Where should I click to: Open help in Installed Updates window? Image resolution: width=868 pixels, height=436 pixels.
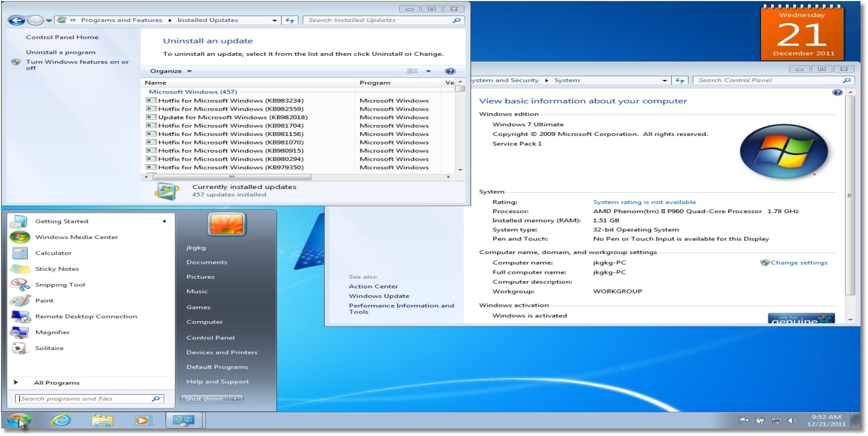coord(450,71)
